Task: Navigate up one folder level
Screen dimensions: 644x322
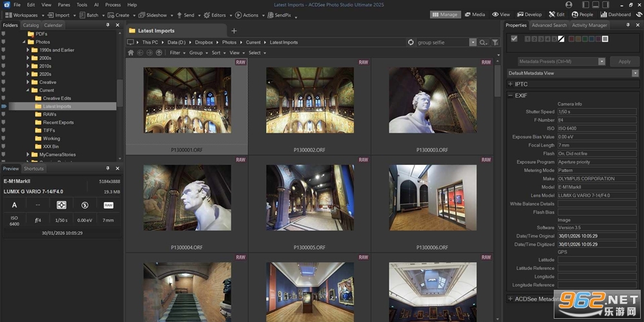Action: [x=159, y=53]
